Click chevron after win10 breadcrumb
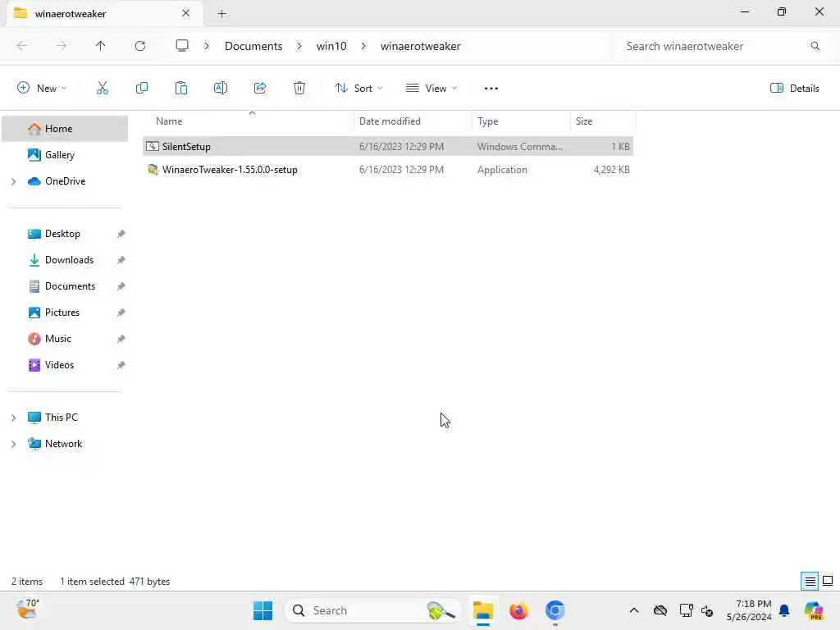Viewport: 840px width, 630px height. point(363,46)
